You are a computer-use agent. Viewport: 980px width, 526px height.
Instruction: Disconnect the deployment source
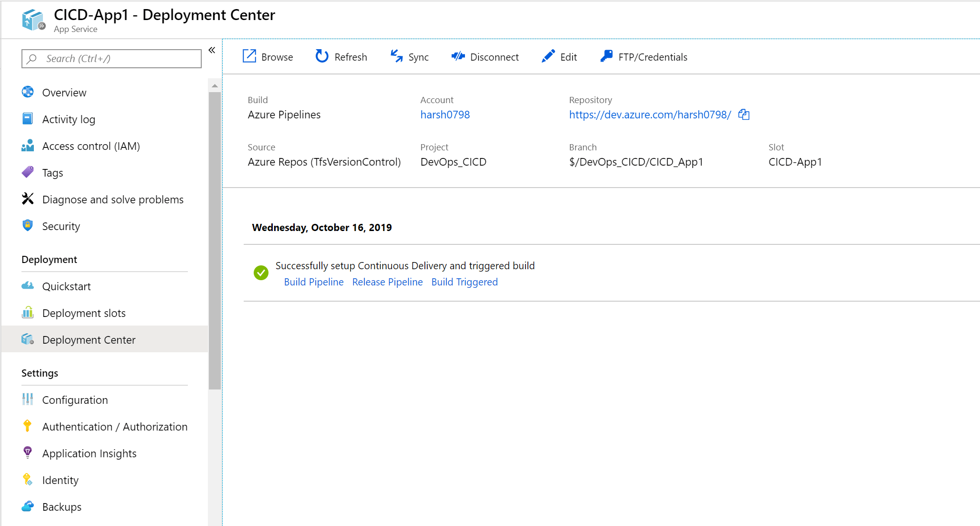(x=485, y=57)
